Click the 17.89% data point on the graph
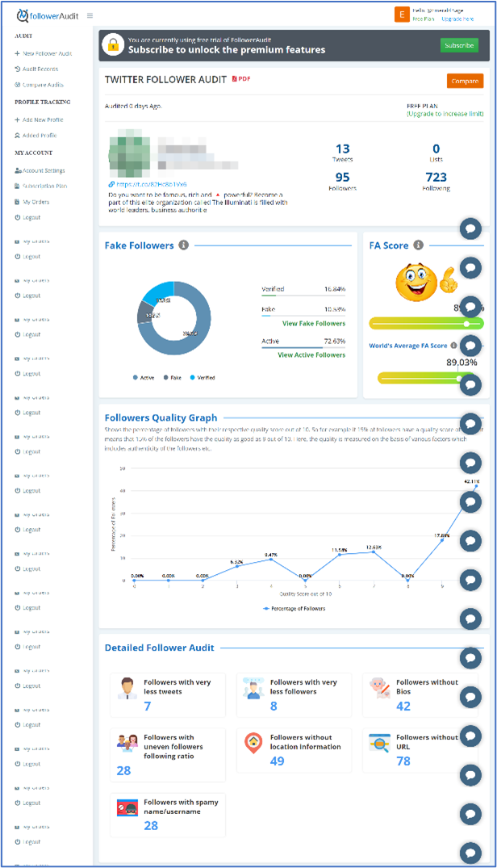The width and height of the screenshot is (497, 868). pyautogui.click(x=441, y=540)
